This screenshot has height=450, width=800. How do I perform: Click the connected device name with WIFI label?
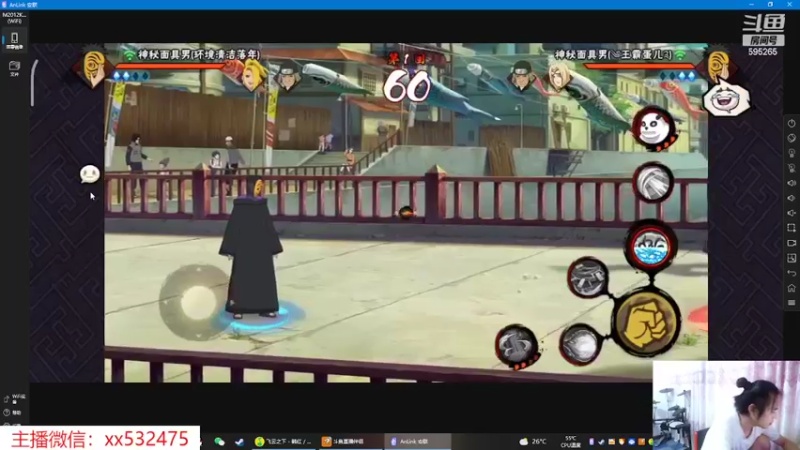[14, 18]
